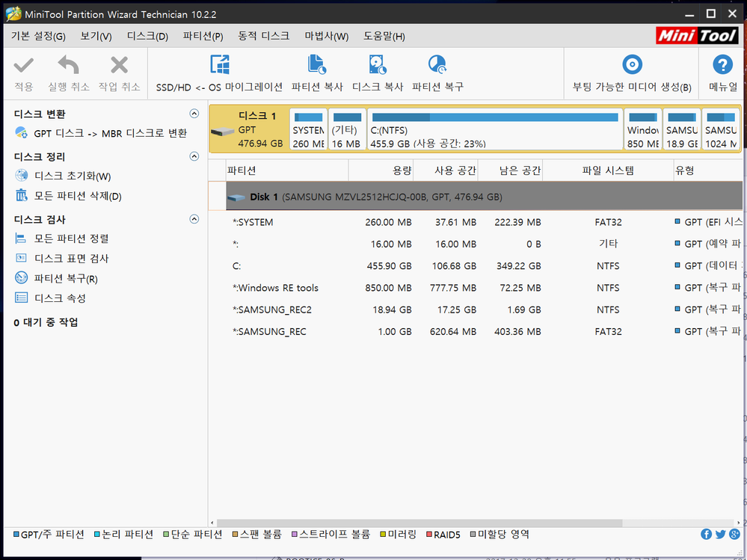Sort by the 유형 column header

coord(708,170)
